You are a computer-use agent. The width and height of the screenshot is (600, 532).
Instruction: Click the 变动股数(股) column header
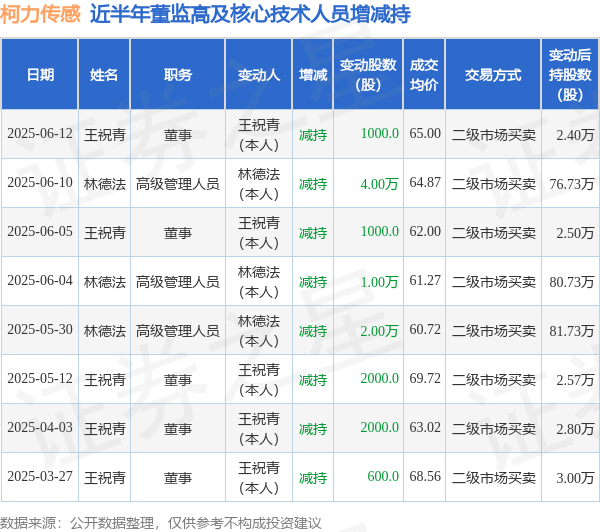click(x=368, y=75)
